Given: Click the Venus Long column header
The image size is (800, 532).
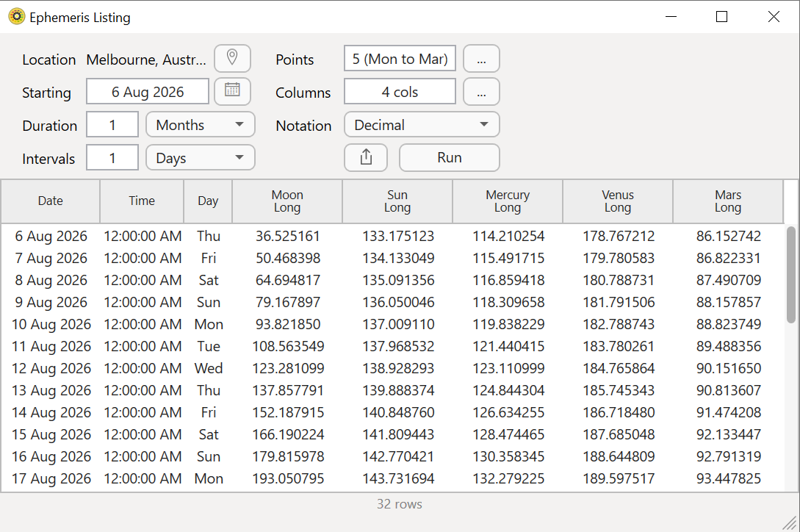Looking at the screenshot, I should point(618,201).
